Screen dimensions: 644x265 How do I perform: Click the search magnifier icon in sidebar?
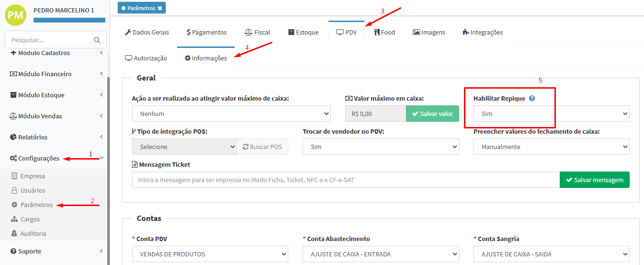coord(97,40)
